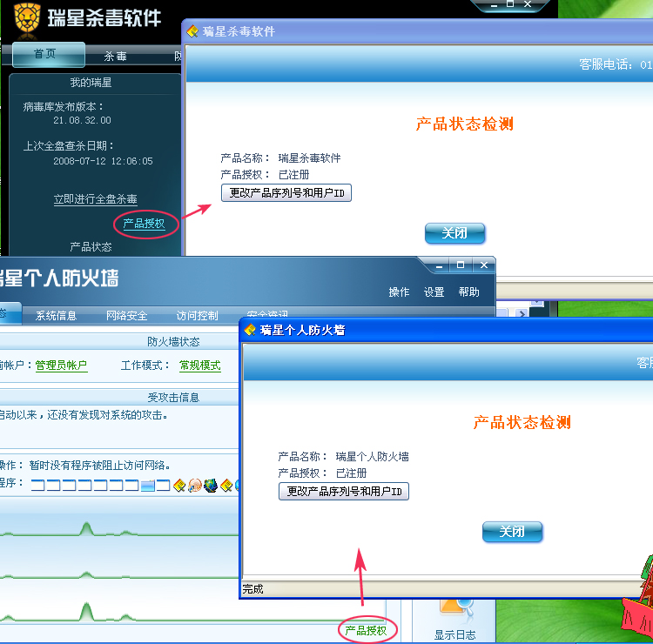The width and height of the screenshot is (653, 644).
Task: Minimize the Rising antivirus main window
Action: point(494,5)
